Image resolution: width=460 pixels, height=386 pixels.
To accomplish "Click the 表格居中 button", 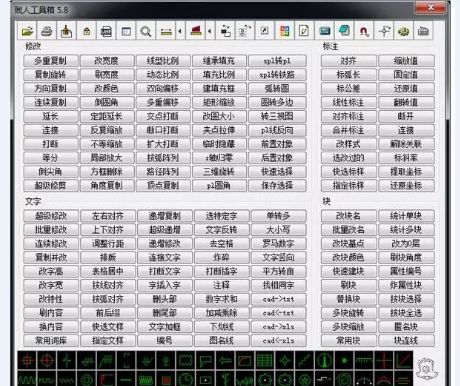I will coord(108,271).
